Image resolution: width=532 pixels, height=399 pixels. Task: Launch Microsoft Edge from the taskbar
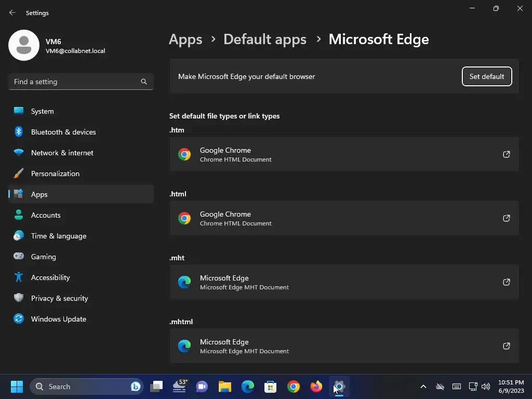[248, 387]
